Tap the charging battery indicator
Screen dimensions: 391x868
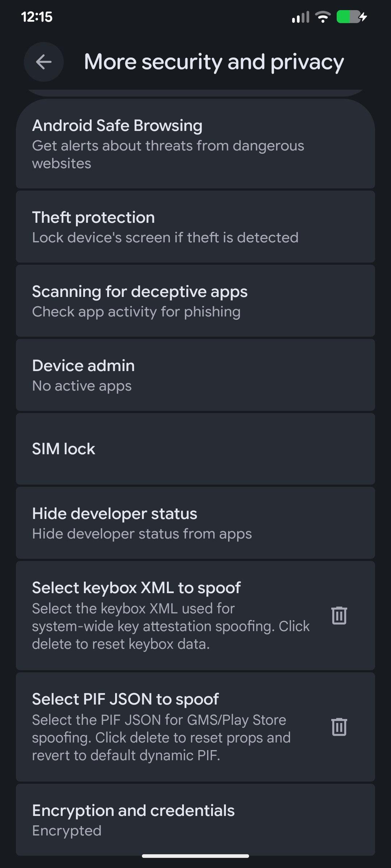pos(352,17)
